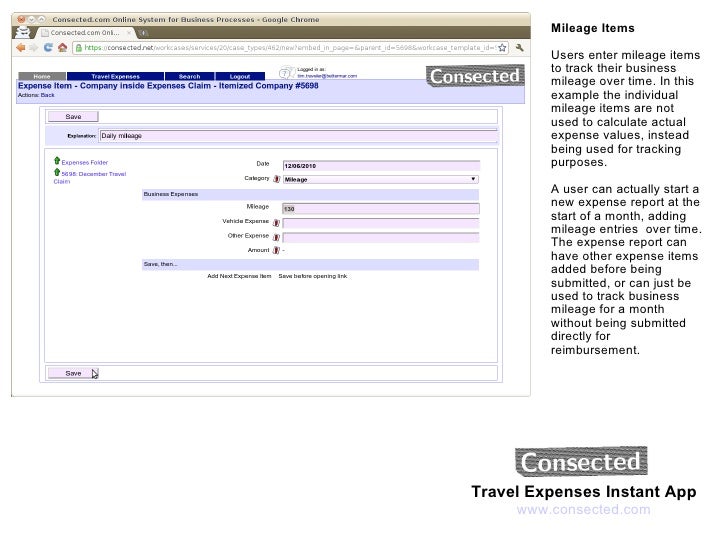The image size is (728, 546).
Task: Go to the browser Home icon
Action: click(62, 47)
